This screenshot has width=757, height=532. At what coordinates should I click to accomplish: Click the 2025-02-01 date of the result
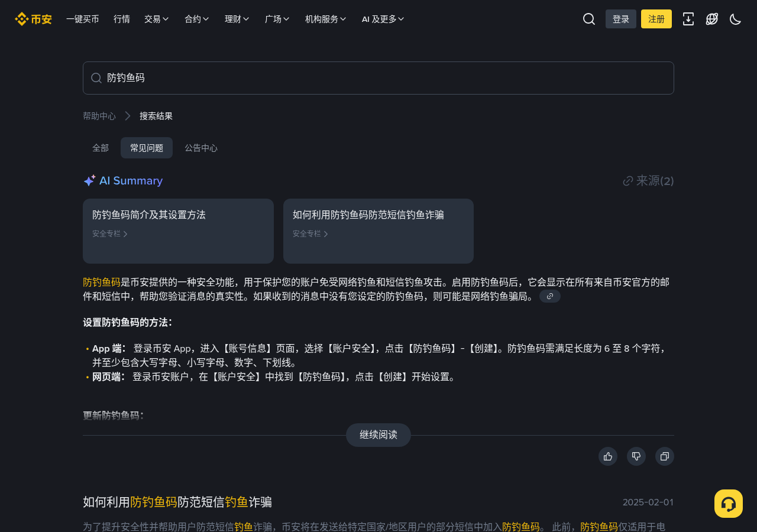pos(648,502)
